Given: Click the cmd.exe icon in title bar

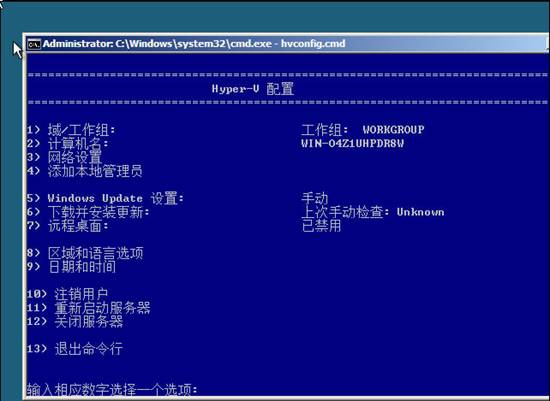Looking at the screenshot, I should (34, 44).
